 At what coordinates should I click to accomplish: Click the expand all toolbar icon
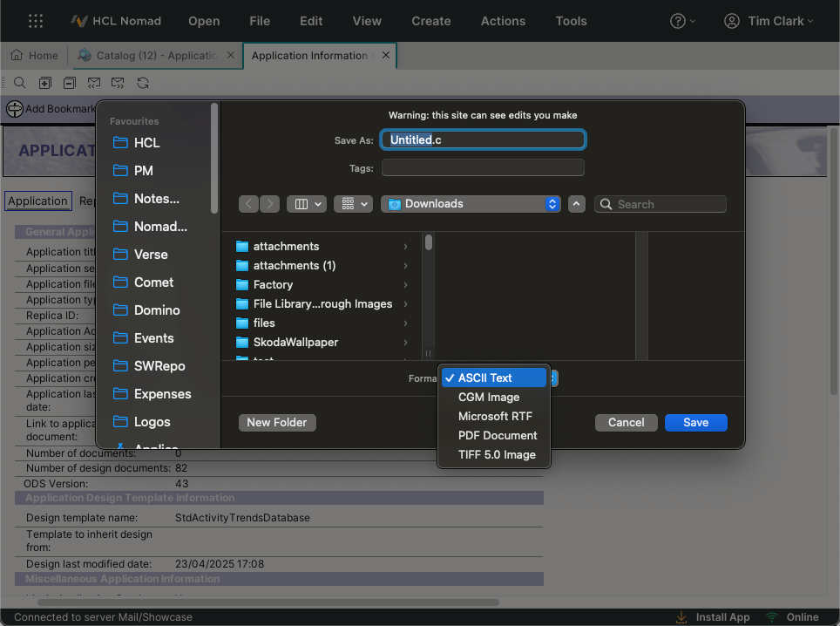[x=44, y=83]
